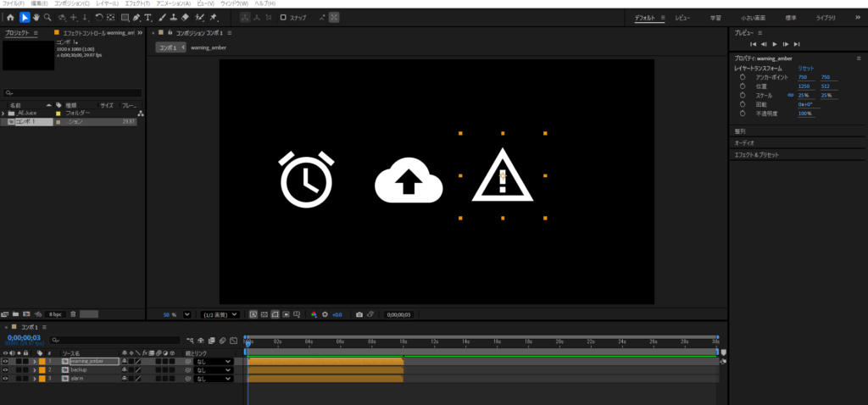The image size is (868, 405).
Task: Hide the warning_amber layer with its eye toggle
Action: point(5,361)
